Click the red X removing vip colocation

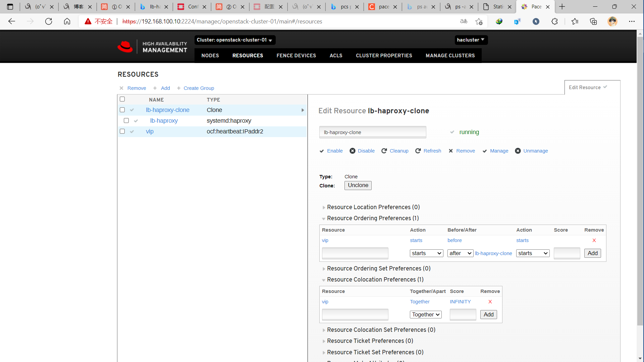[x=490, y=302]
